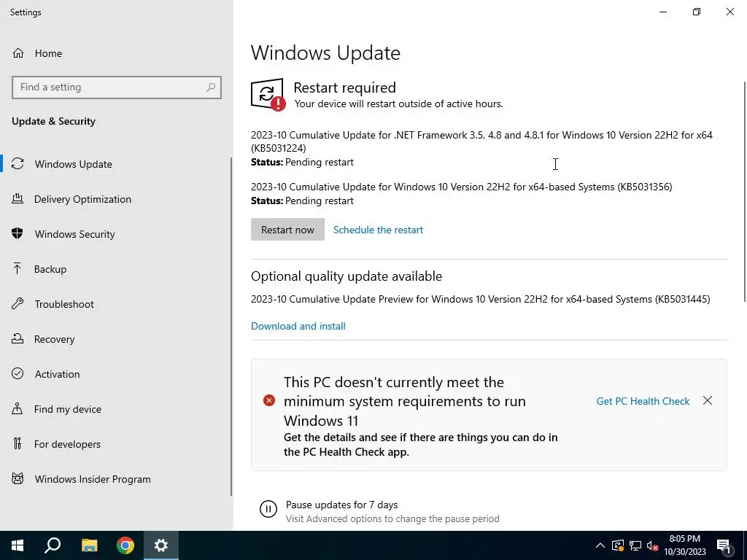
Task: Click the Restart required heading
Action: coord(344,87)
